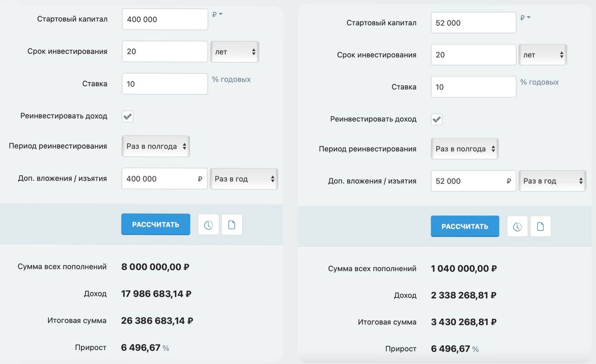Viewport: 596px width, 364px height.
Task: Click the document icon in left calculator
Action: 231,225
